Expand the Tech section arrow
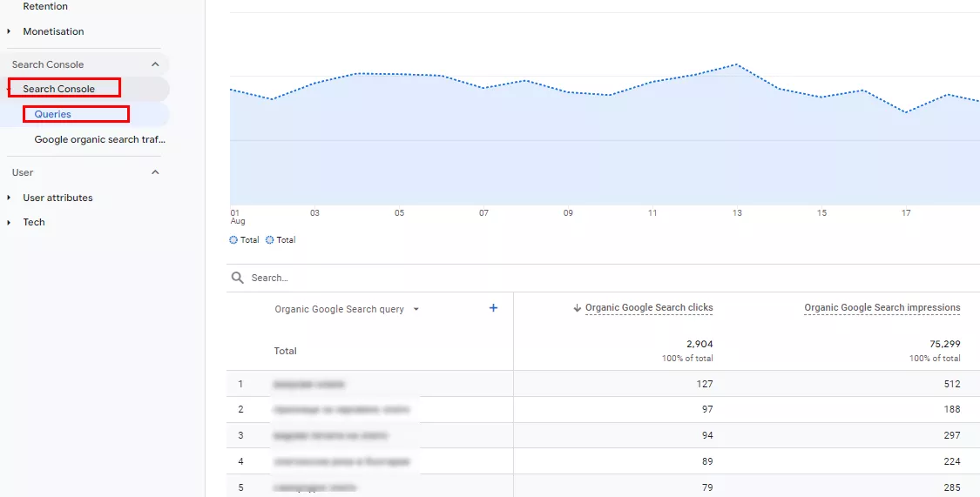 tap(9, 222)
